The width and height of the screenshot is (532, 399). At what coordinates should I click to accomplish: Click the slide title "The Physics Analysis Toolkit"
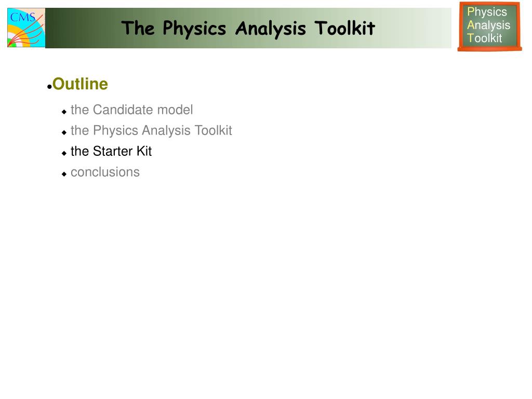click(248, 28)
